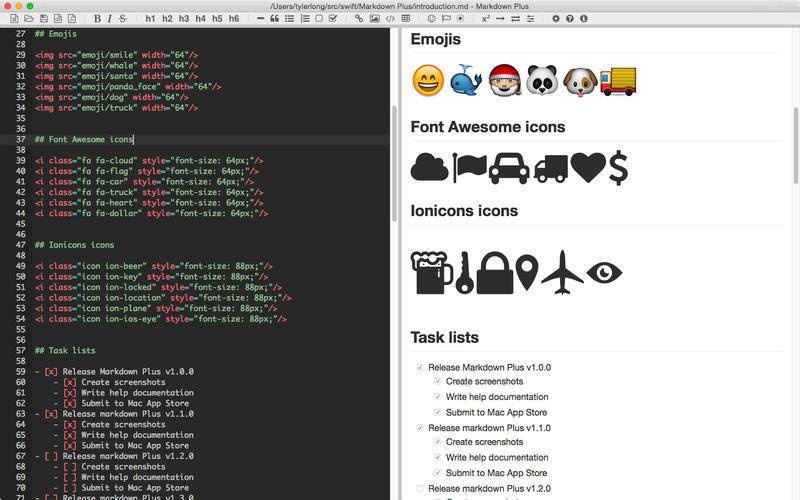Insert a code block

point(390,18)
